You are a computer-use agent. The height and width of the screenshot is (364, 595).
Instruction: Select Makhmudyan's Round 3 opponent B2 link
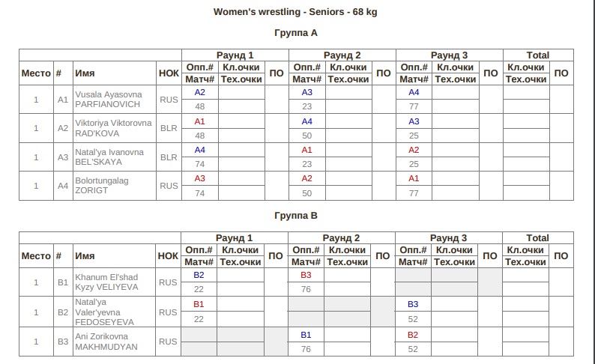tap(413, 335)
